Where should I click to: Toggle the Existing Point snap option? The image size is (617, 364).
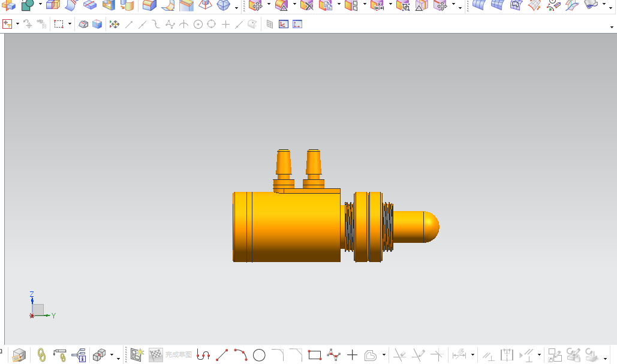coord(225,25)
